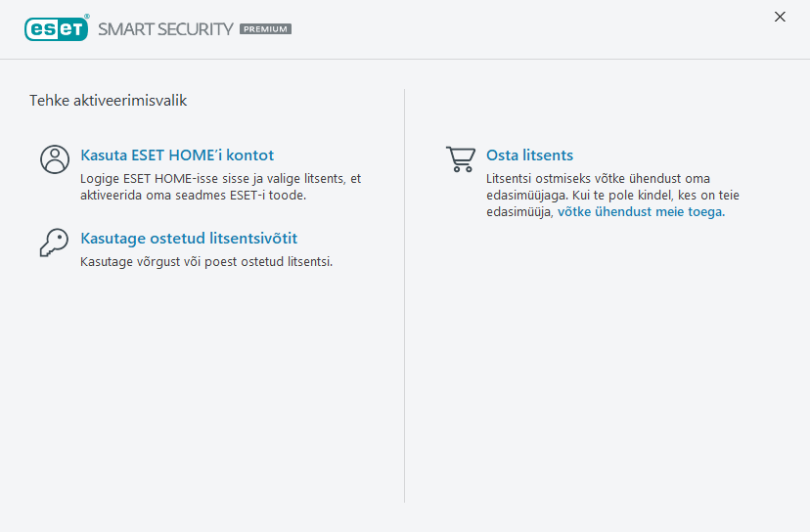This screenshot has height=532, width=810.
Task: Click the "Logige ESET HOME-isse sisse" description line
Action: (220, 178)
